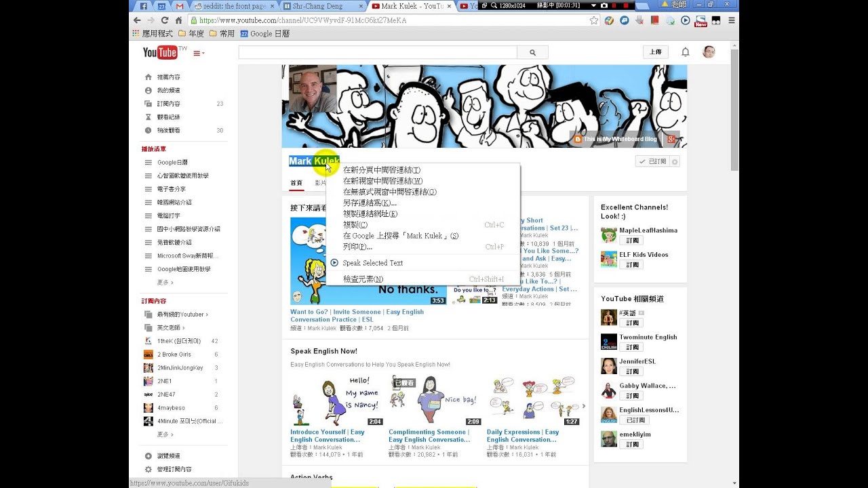Open the sidebar hourglass history entry
The width and height of the screenshot is (868, 488).
(x=149, y=117)
